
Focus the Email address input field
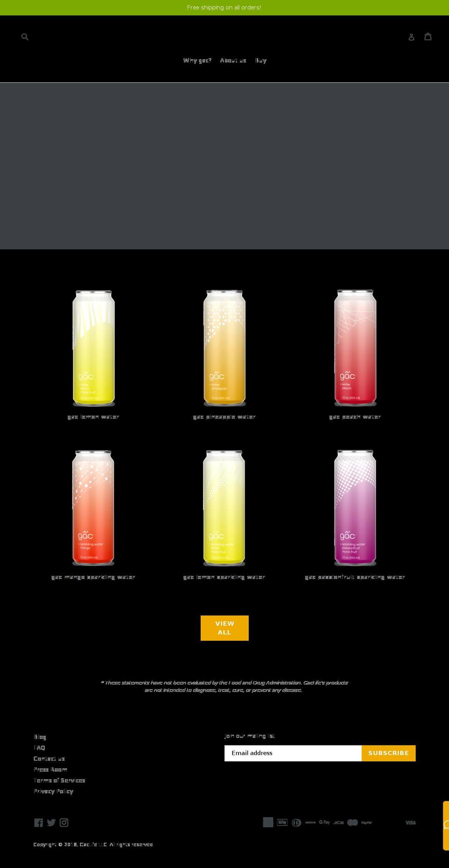pos(293,753)
